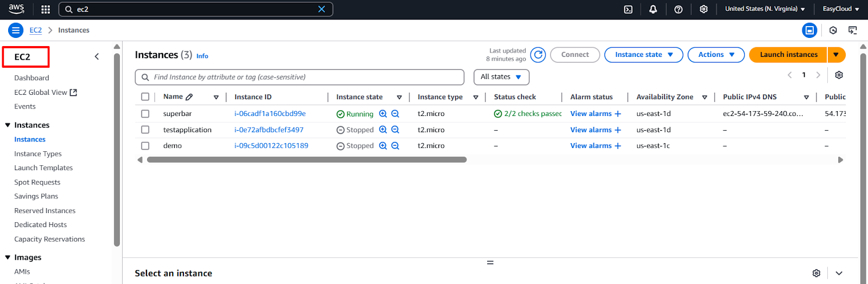Open Spot Requests page
868x284 pixels.
[x=37, y=183]
